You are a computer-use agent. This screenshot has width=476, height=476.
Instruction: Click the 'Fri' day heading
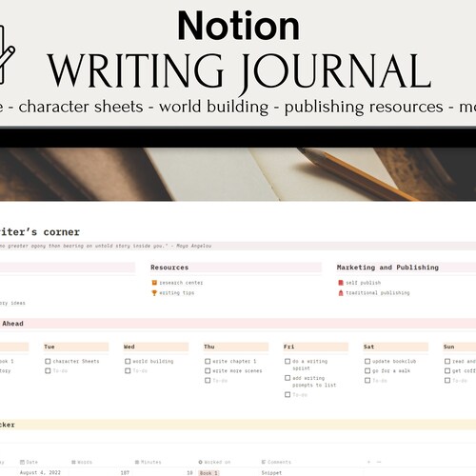coord(288,347)
